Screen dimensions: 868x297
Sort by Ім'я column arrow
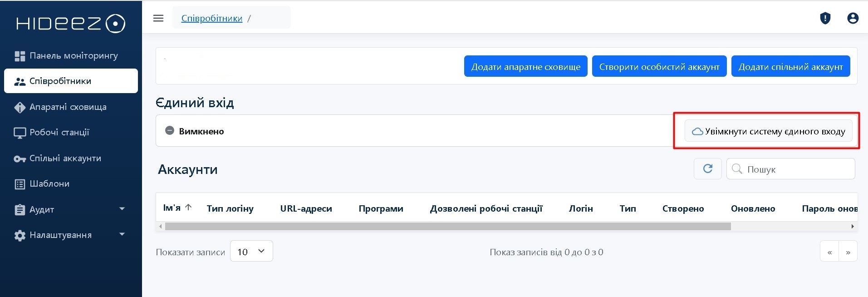coord(188,208)
